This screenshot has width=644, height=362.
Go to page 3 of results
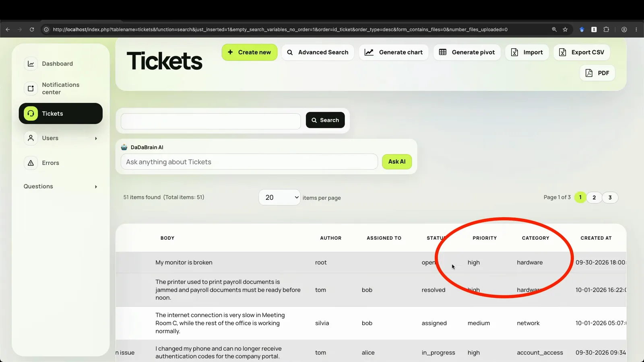(x=610, y=197)
